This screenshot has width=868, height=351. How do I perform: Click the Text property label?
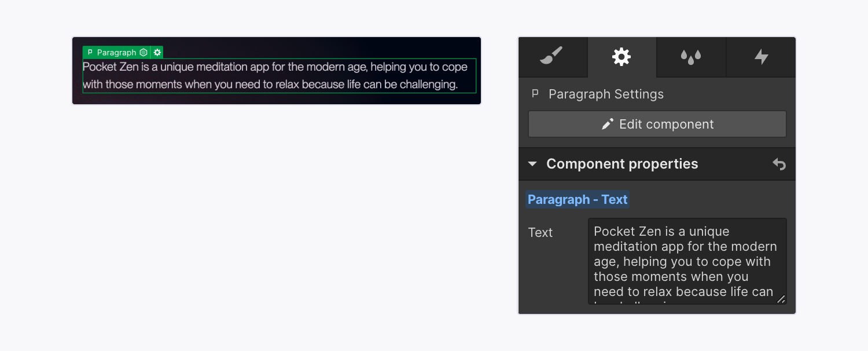(540, 232)
